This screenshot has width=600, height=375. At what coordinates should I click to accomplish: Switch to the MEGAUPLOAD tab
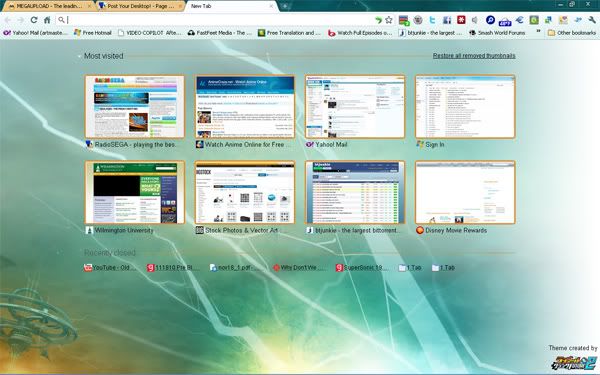tap(49, 6)
